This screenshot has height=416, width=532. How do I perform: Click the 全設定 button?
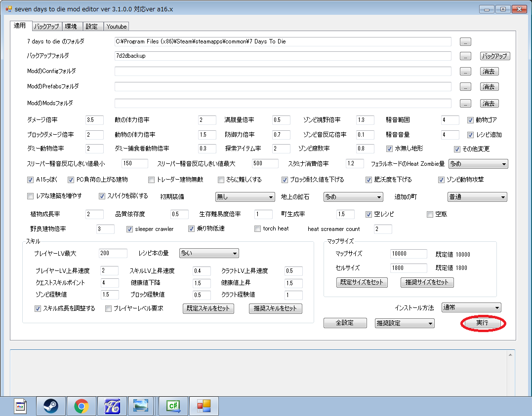tap(345, 323)
